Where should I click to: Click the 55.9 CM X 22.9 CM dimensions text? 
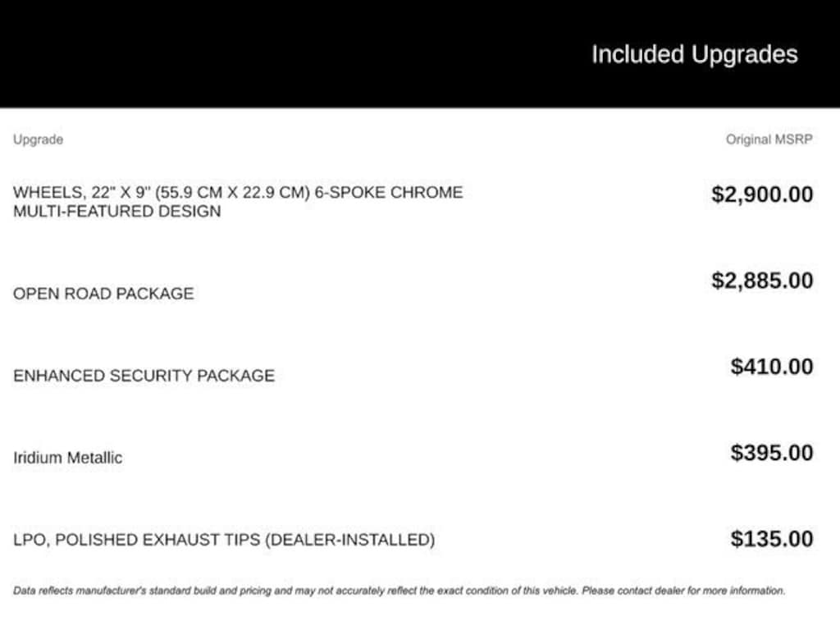tap(232, 192)
